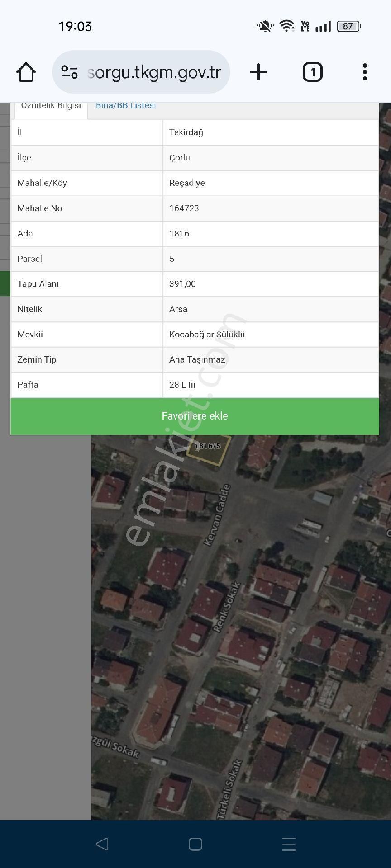The height and width of the screenshot is (868, 391).
Task: Click the Zemin Tip label
Action: click(x=37, y=360)
